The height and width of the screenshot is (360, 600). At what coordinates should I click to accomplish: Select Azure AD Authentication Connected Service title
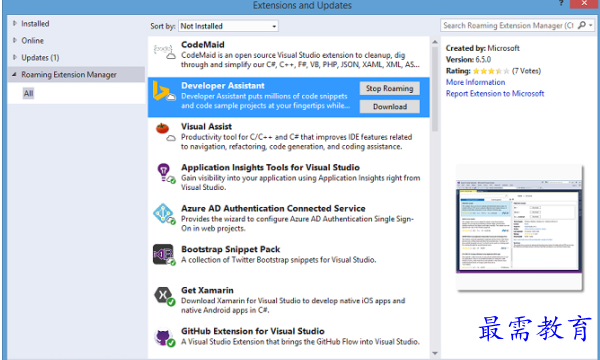(x=273, y=209)
